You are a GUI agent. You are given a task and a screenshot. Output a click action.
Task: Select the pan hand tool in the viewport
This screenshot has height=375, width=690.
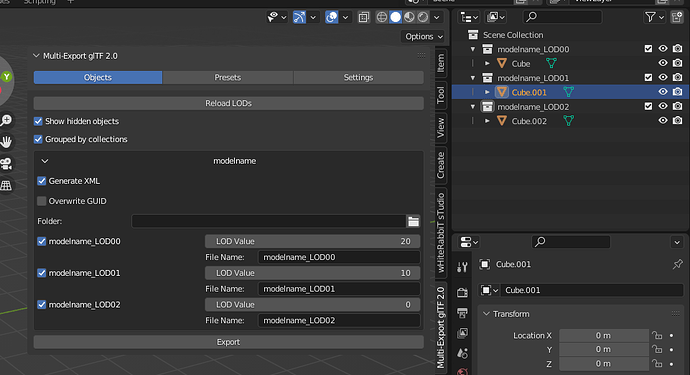pos(6,142)
